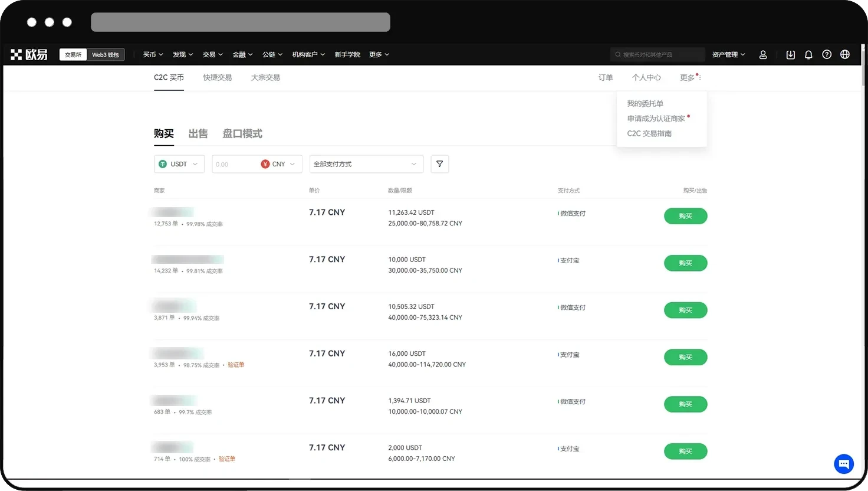Open the 资产管理 dropdown
The width and height of the screenshot is (868, 491).
click(x=728, y=54)
